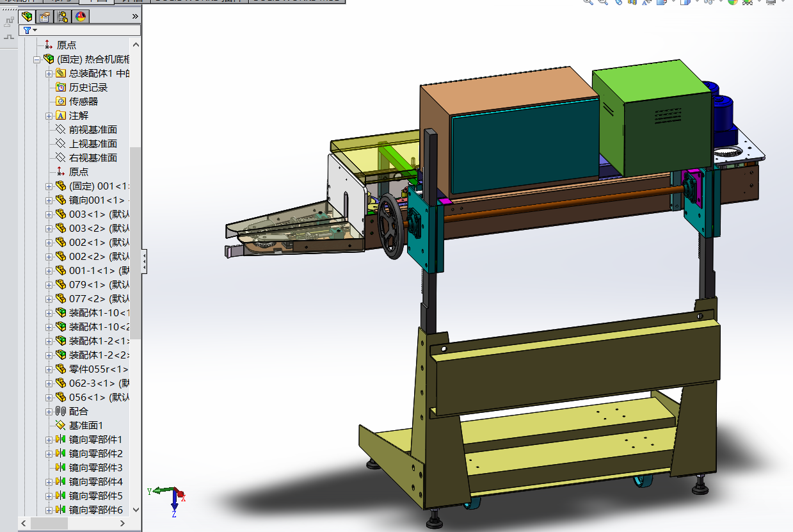
Task: Select the 077<2> part icon
Action: 61,298
